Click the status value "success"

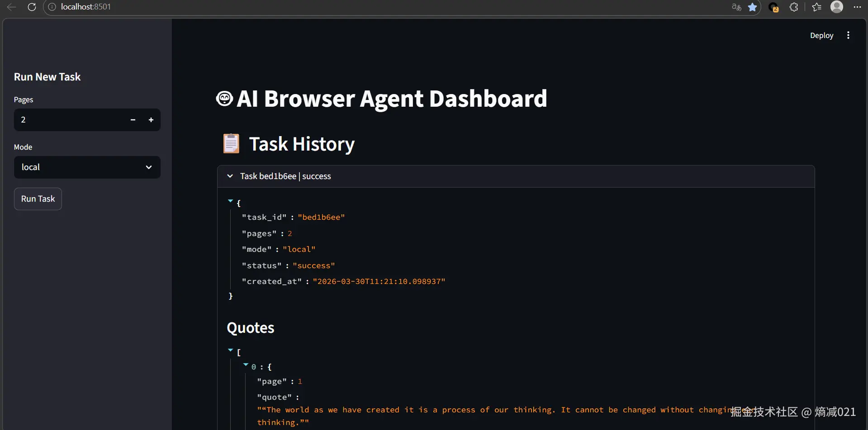click(x=314, y=266)
